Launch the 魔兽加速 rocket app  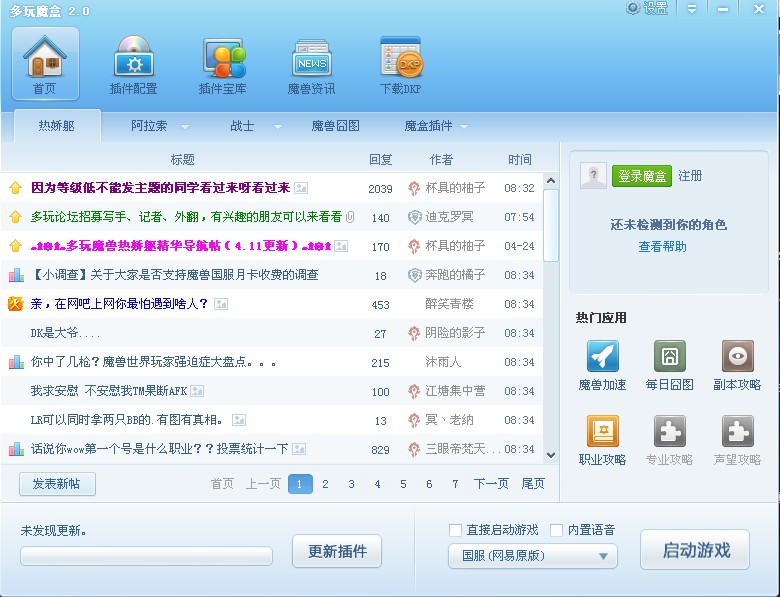point(602,356)
